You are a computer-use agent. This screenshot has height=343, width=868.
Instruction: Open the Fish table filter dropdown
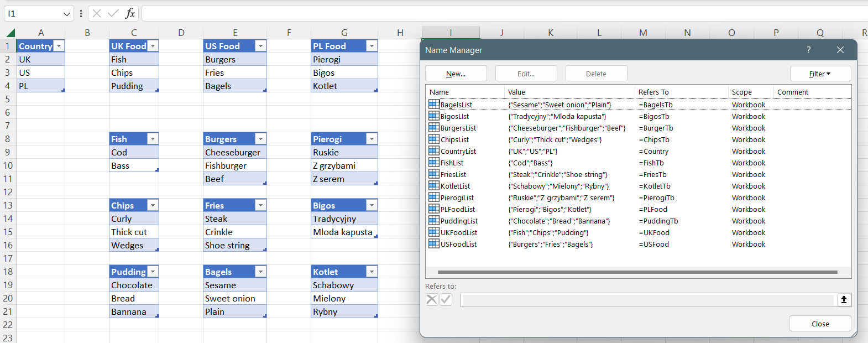pos(153,139)
